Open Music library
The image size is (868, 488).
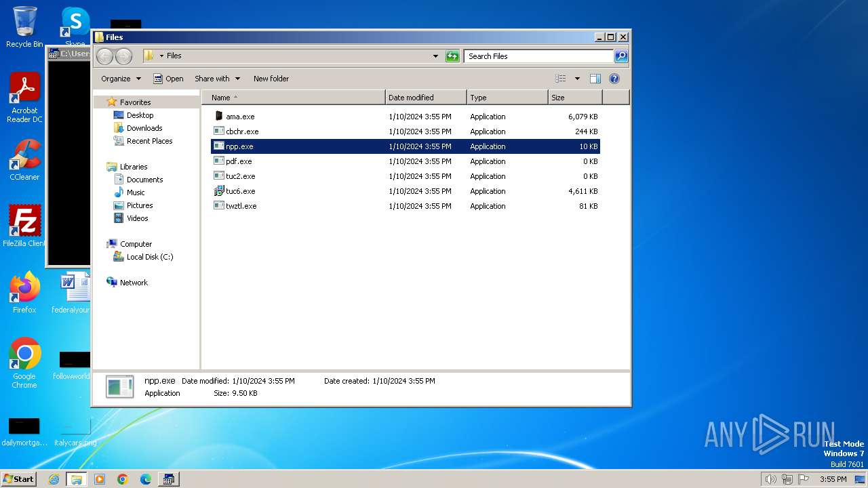136,192
